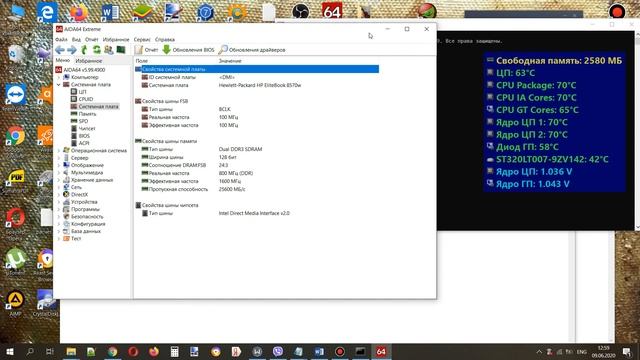Select BIOS in the tree
The image size is (640, 360).
tap(80, 136)
